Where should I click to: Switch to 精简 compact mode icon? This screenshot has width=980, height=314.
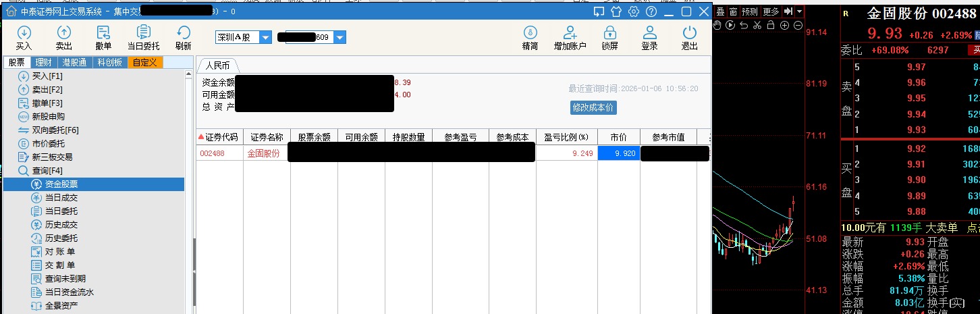coord(530,38)
